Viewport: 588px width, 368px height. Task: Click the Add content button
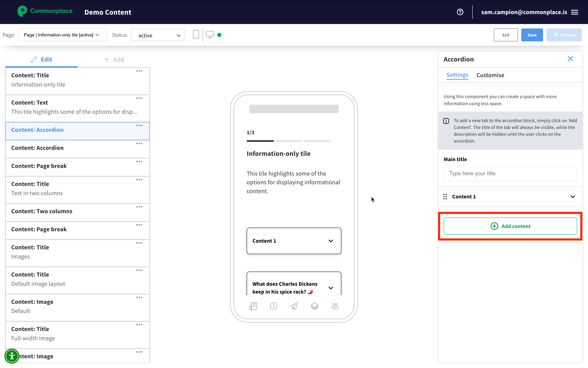click(x=510, y=226)
